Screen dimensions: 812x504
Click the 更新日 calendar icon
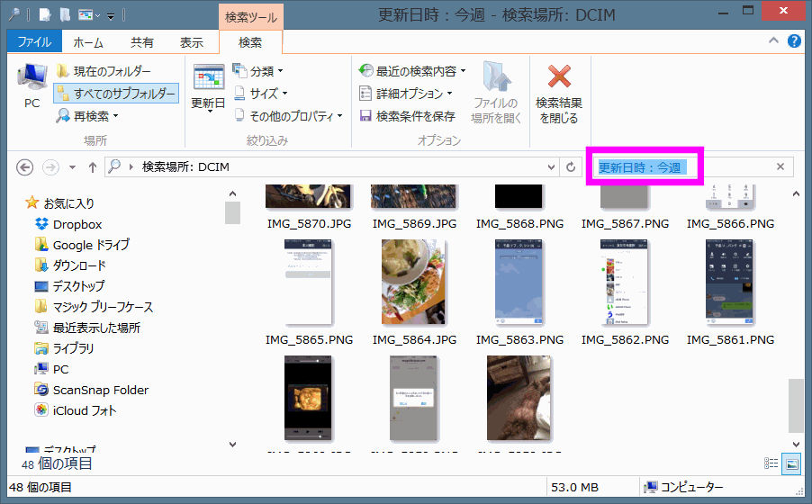click(208, 79)
